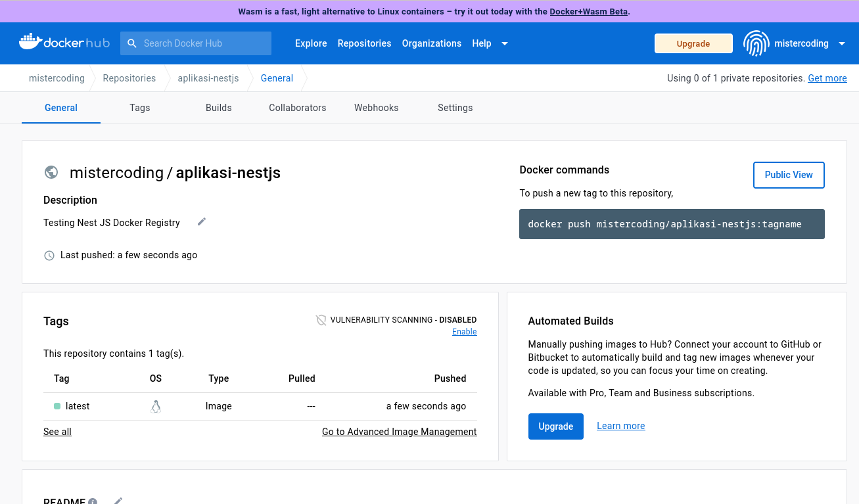859x504 pixels.
Task: Switch to the Collaborators tab
Action: point(298,108)
